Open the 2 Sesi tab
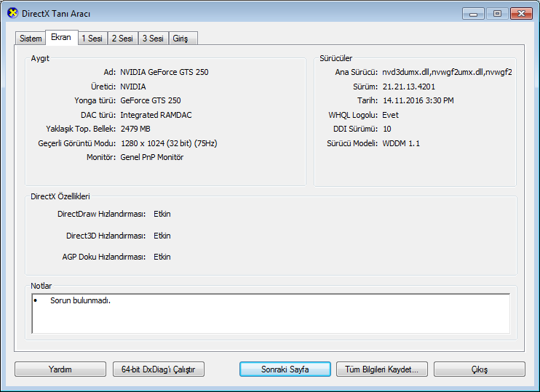 [x=122, y=39]
